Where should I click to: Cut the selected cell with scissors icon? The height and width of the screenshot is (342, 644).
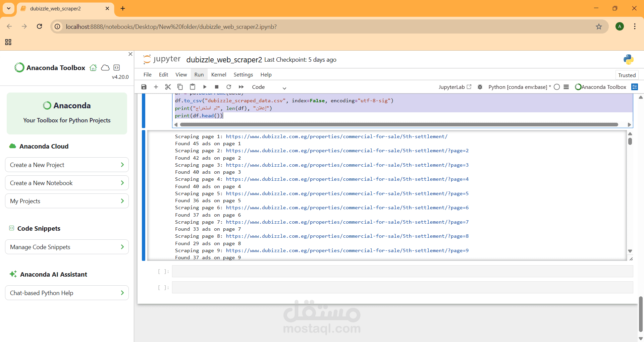[x=168, y=87]
